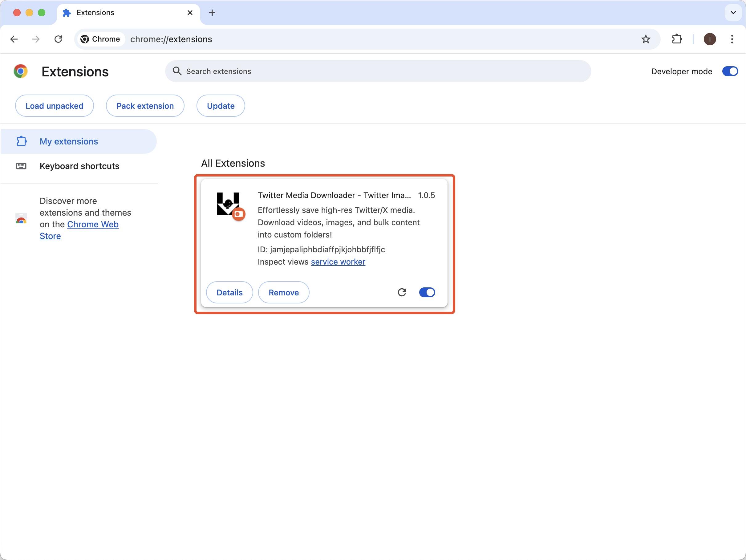746x560 pixels.
Task: Click the Twitter Media Downloader extension icon
Action: [x=228, y=204]
